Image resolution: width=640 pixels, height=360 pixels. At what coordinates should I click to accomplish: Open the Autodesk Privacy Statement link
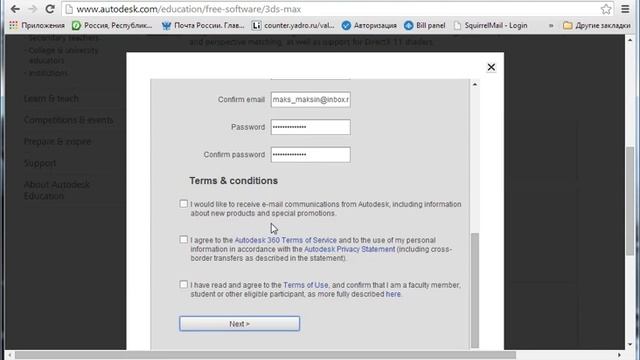coord(350,249)
